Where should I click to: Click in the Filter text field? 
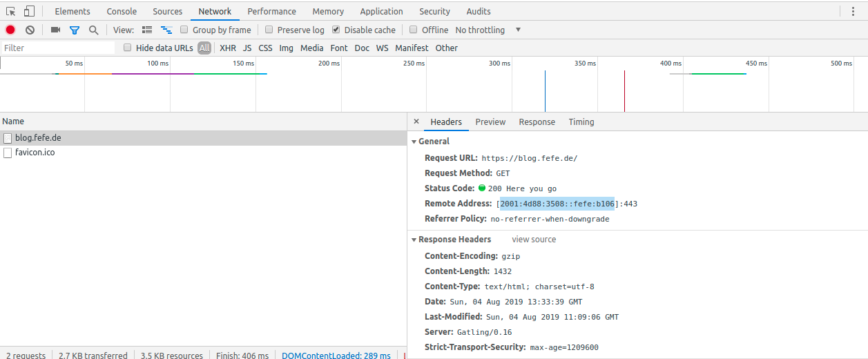(x=58, y=48)
